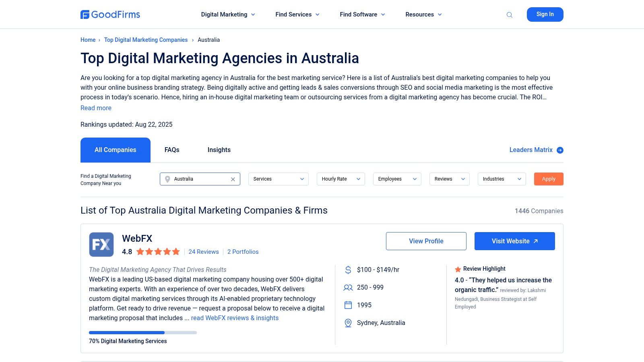Click the $100 - $149/hr rate text
The height and width of the screenshot is (362, 644).
pos(378,270)
